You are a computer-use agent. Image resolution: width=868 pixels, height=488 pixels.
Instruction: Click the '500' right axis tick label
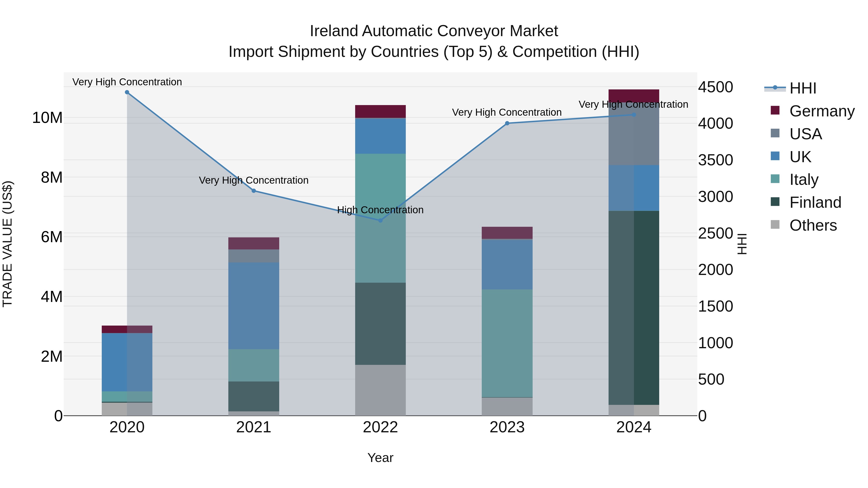[x=711, y=380]
